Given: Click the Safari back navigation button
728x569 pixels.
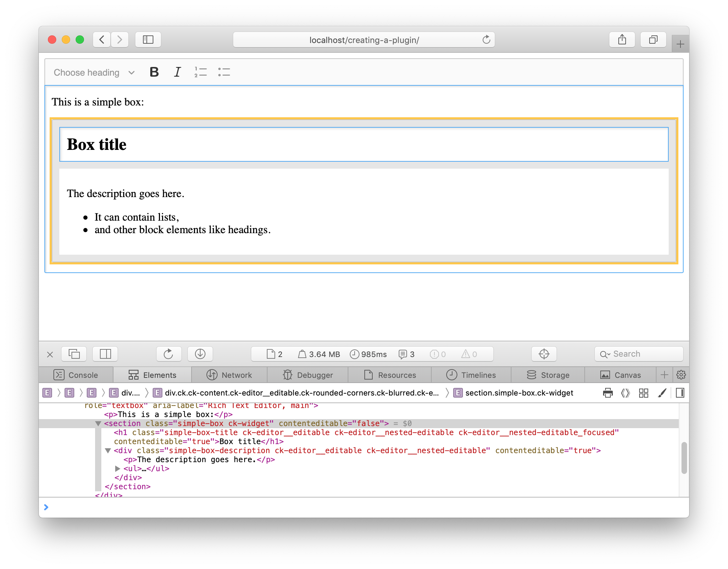Looking at the screenshot, I should coord(102,40).
